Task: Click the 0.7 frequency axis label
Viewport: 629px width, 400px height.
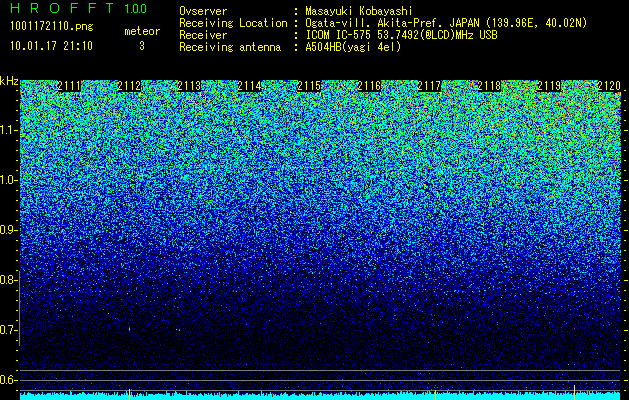Action: (8, 330)
